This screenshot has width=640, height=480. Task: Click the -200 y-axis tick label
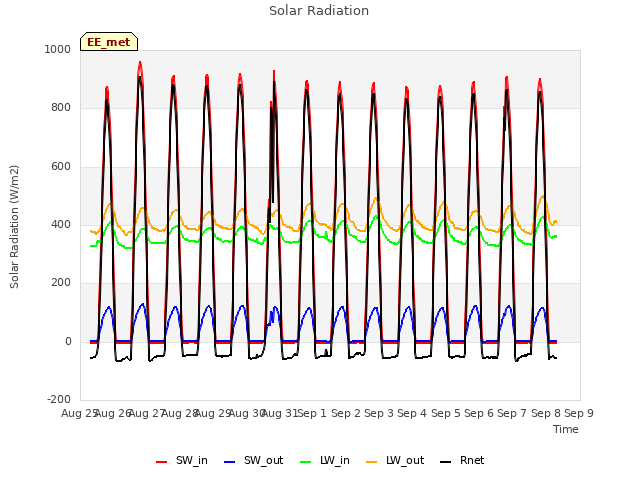tap(59, 399)
